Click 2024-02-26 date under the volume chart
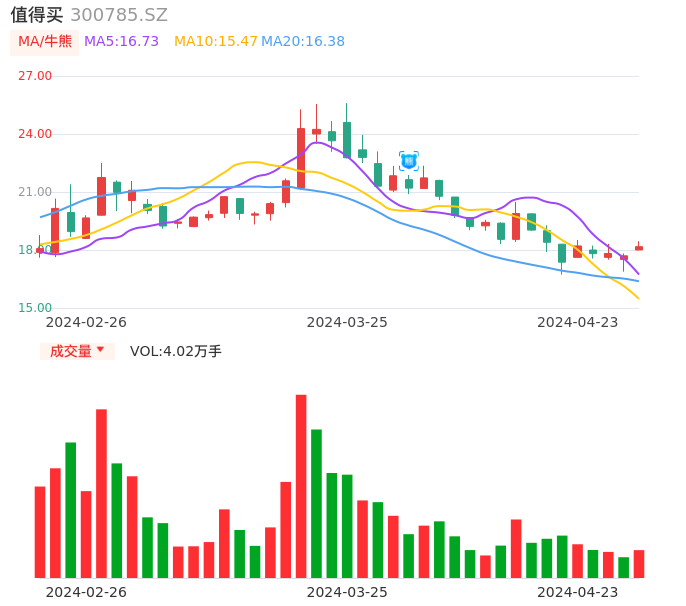This screenshot has height=606, width=686. [86, 592]
